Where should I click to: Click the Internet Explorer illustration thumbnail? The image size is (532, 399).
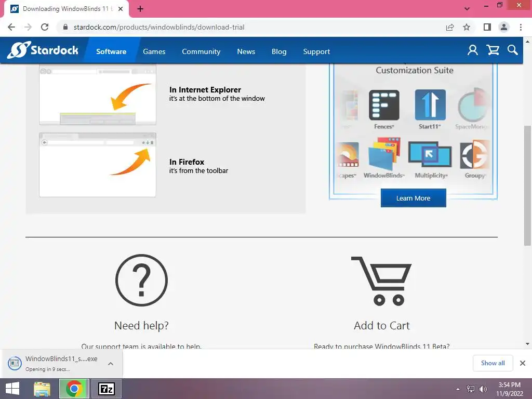click(x=98, y=94)
